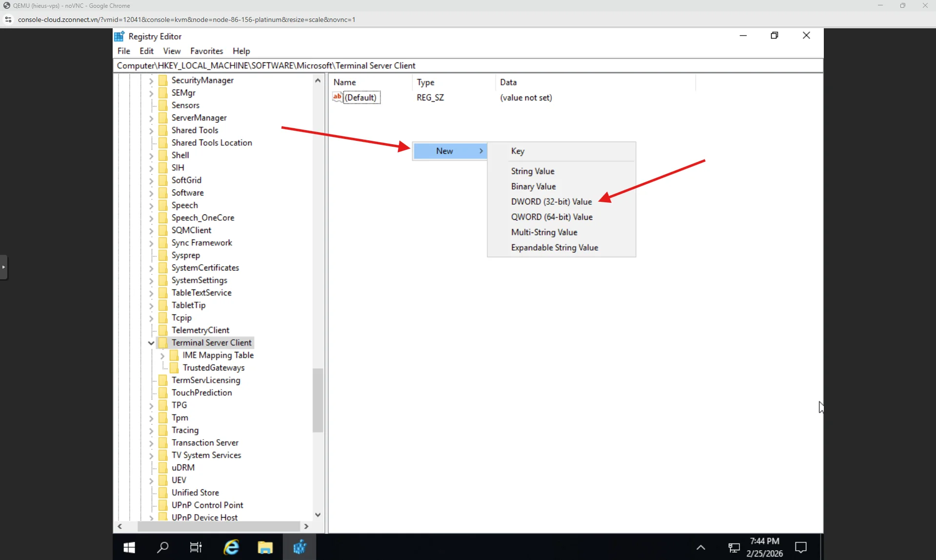
Task: Click tree pane vertical scrollbar thumb
Action: pos(318,400)
